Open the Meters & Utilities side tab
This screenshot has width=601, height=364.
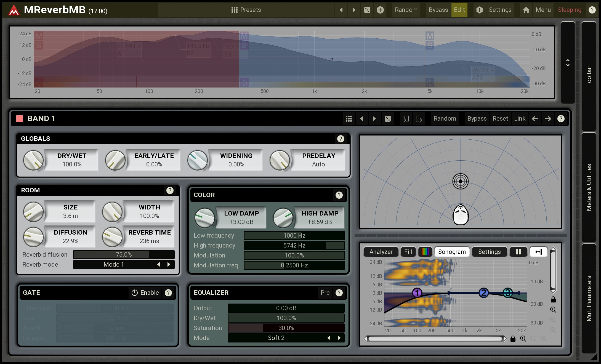click(x=589, y=187)
